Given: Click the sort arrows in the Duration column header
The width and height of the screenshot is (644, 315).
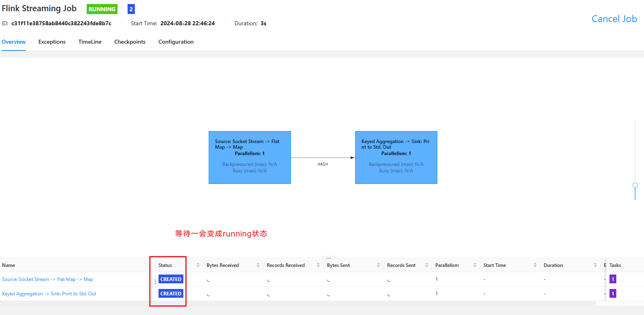Looking at the screenshot, I should click(x=595, y=265).
